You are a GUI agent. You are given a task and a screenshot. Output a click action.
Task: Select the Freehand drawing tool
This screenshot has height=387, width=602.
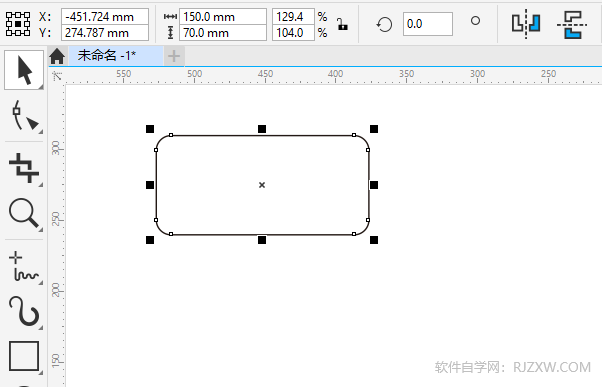pyautogui.click(x=24, y=266)
